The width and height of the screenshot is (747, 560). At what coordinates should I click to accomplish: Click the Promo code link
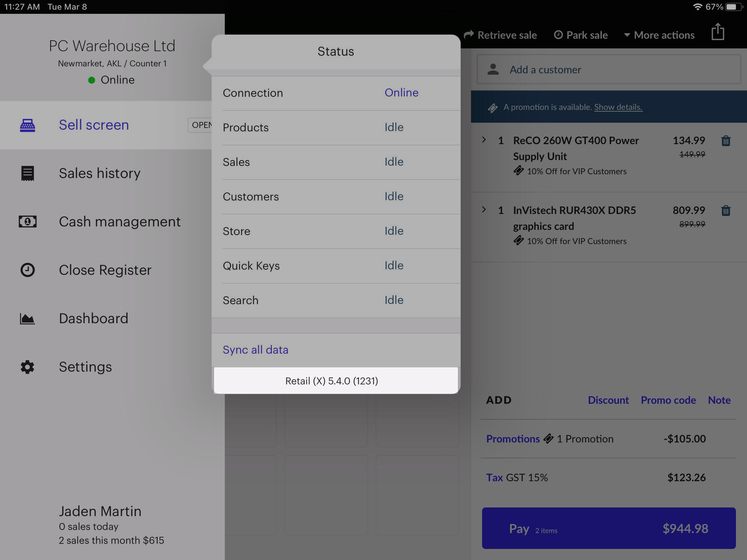(x=668, y=400)
